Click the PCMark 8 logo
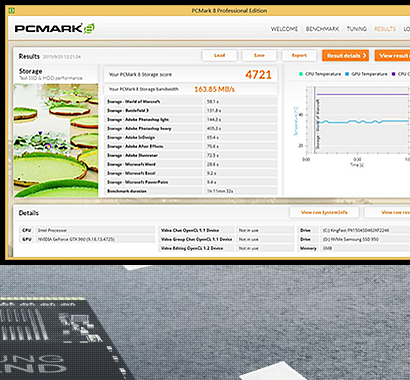The width and height of the screenshot is (410, 380). (x=55, y=29)
